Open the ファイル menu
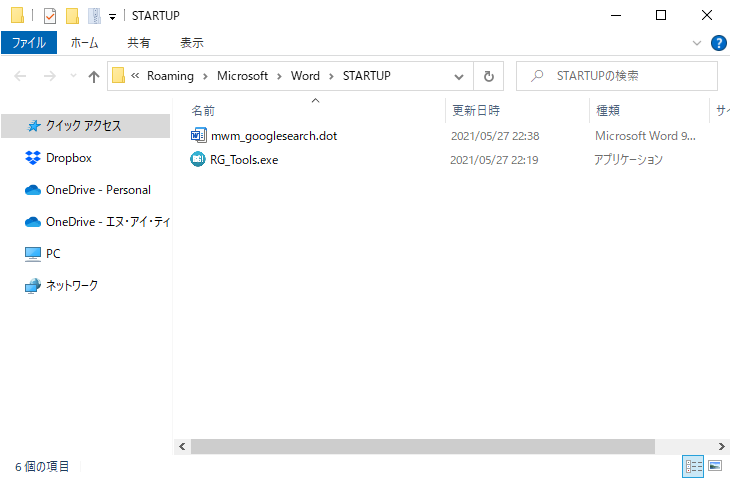The height and width of the screenshot is (479, 731). click(29, 43)
